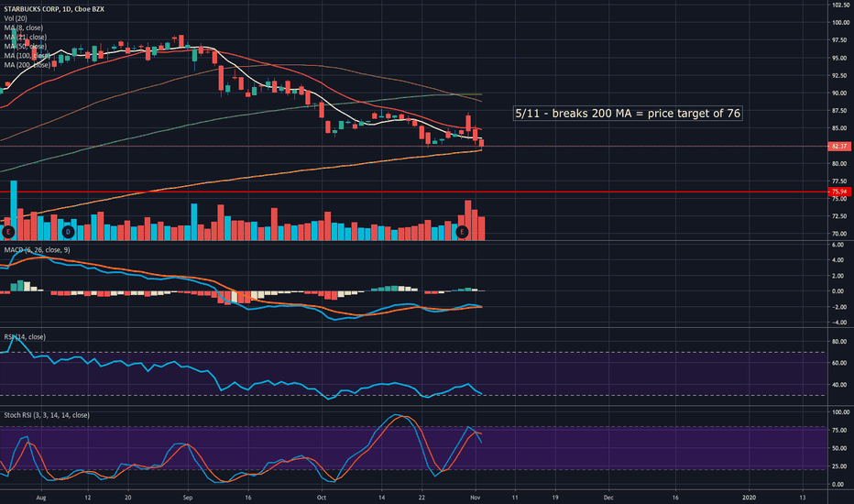The image size is (854, 504).
Task: Select the RSI (14, close) indicator label
Action: point(25,337)
